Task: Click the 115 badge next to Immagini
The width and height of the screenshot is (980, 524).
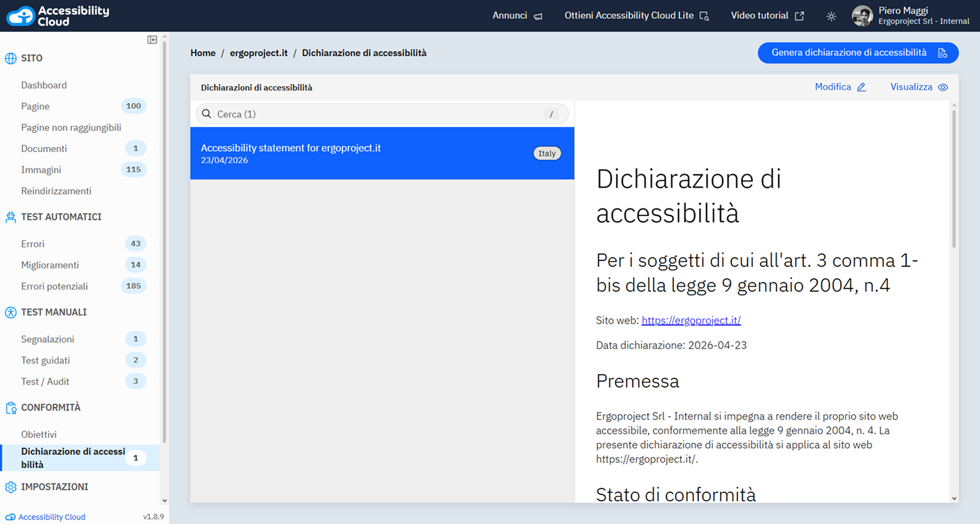Action: tap(133, 170)
